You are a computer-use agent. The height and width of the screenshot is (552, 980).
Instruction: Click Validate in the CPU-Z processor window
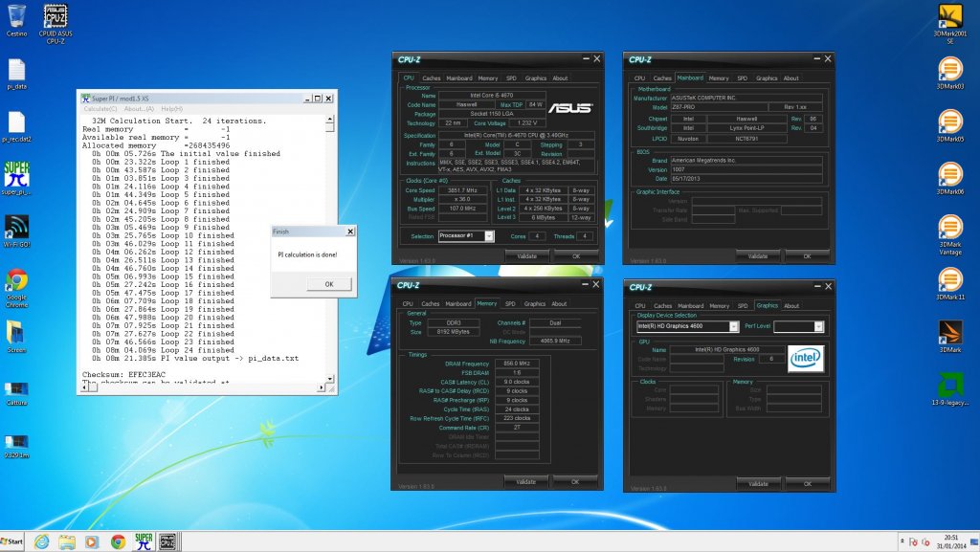click(x=527, y=256)
